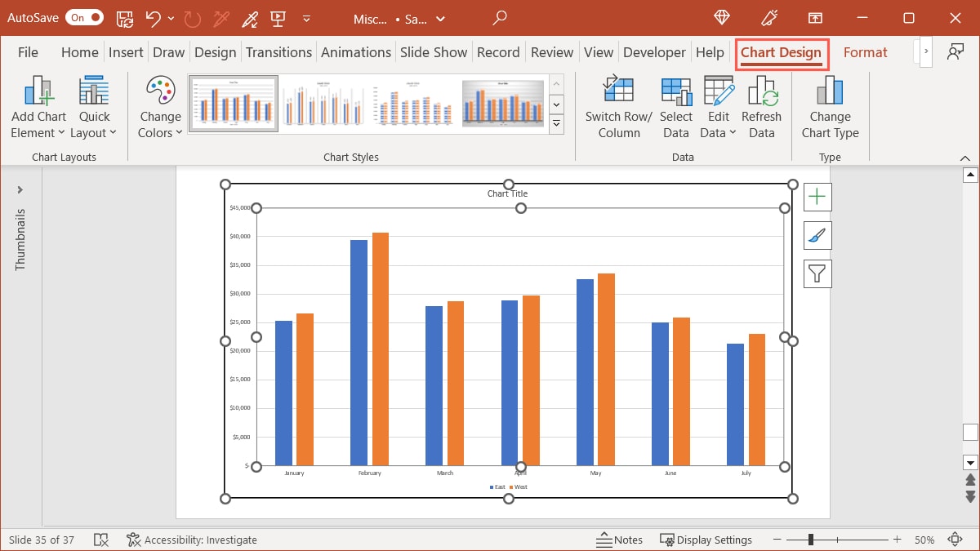Select the Chart Styles brush icon beside chart
980x551 pixels.
[x=817, y=235]
